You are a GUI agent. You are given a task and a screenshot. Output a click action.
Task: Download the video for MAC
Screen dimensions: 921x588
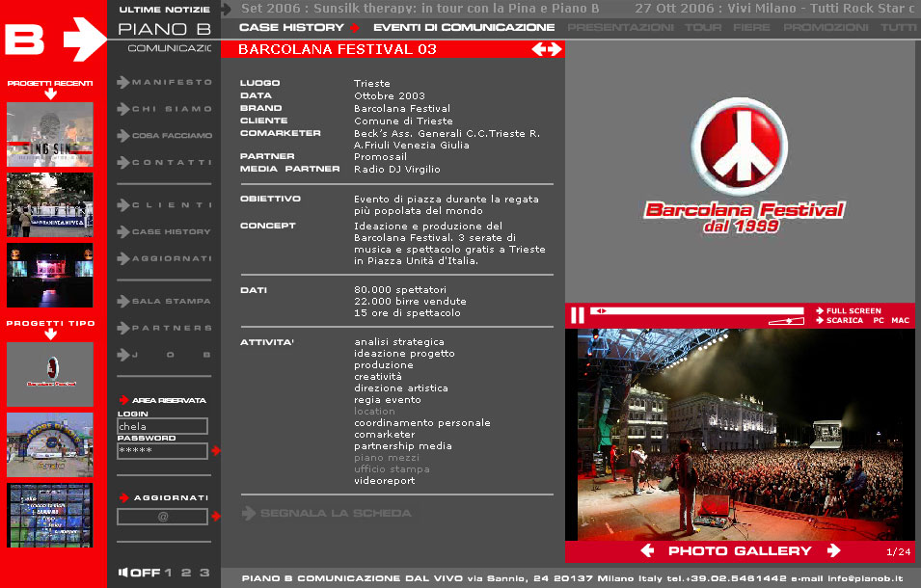pos(900,320)
